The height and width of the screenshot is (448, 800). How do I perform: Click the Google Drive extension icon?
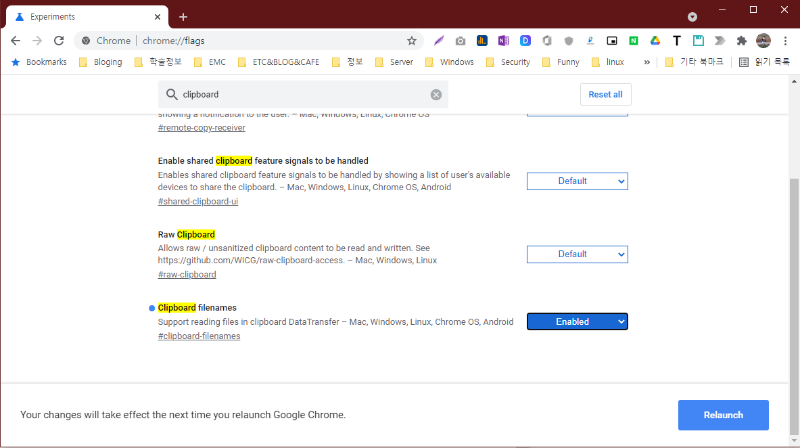(x=655, y=41)
